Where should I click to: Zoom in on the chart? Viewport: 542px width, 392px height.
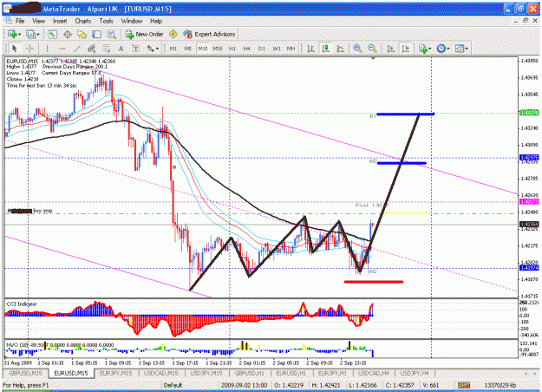(357, 49)
